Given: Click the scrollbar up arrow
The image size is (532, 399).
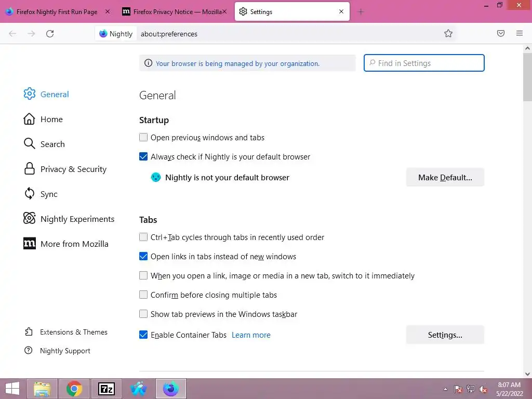Looking at the screenshot, I should (527, 48).
